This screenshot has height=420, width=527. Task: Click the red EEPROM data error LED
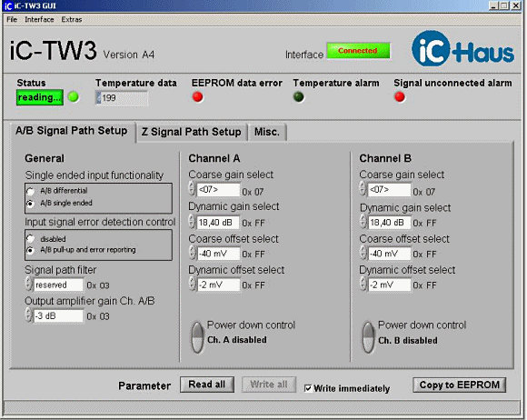[x=198, y=97]
